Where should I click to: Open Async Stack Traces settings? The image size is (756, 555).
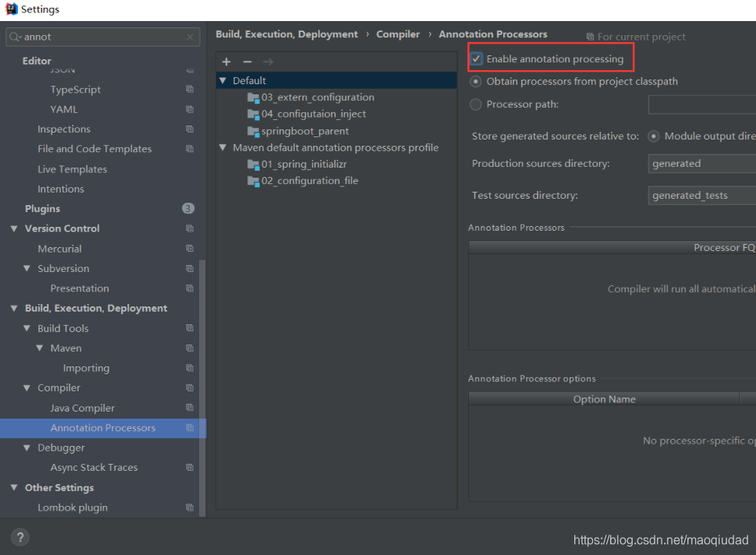(94, 468)
